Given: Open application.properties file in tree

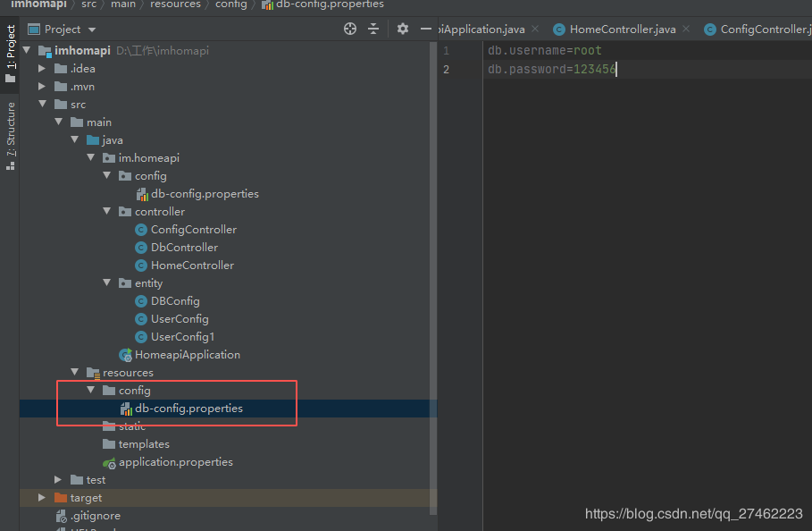Looking at the screenshot, I should click(x=175, y=462).
